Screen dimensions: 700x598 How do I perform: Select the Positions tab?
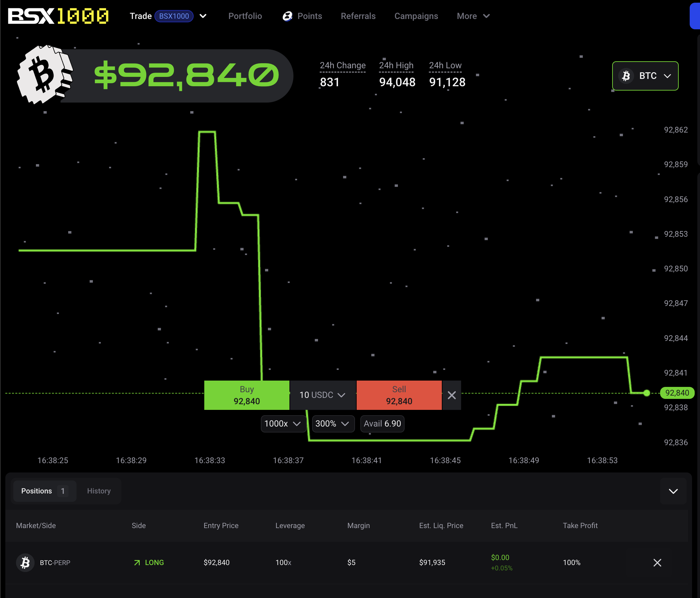pos(44,491)
